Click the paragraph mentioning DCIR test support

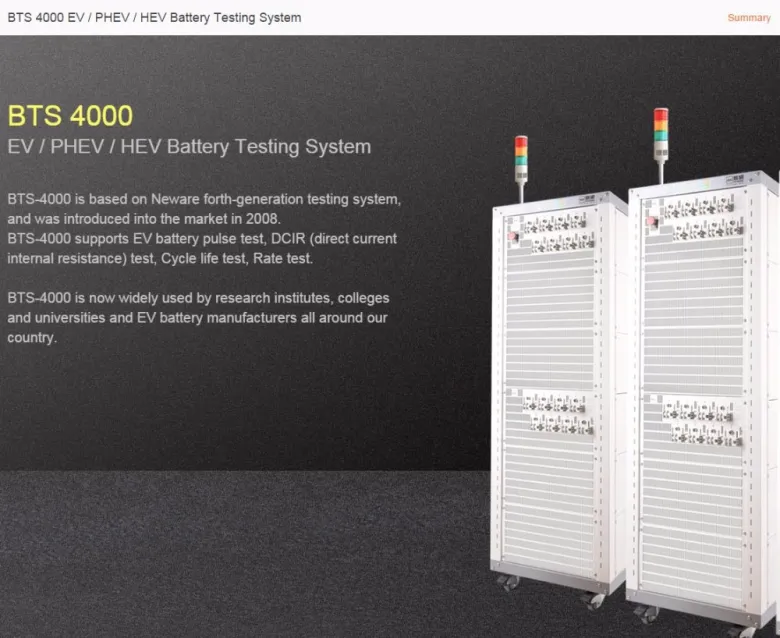click(x=202, y=248)
